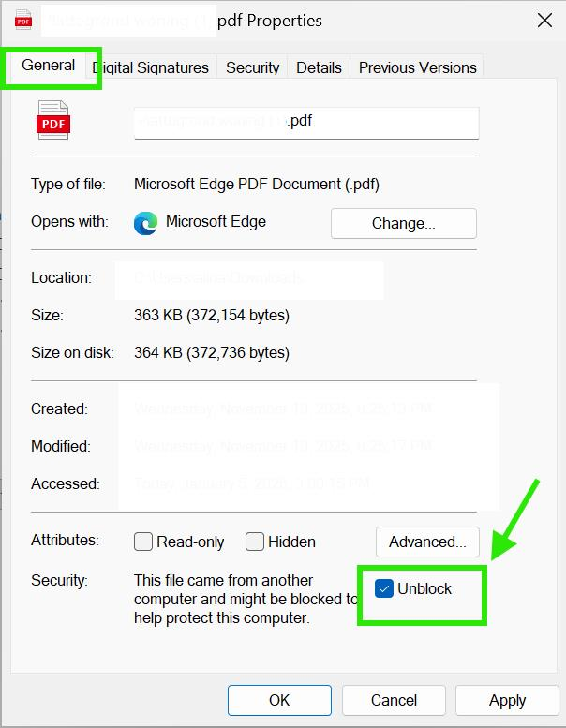
Task: Open the Digital Signatures tab
Action: point(151,67)
